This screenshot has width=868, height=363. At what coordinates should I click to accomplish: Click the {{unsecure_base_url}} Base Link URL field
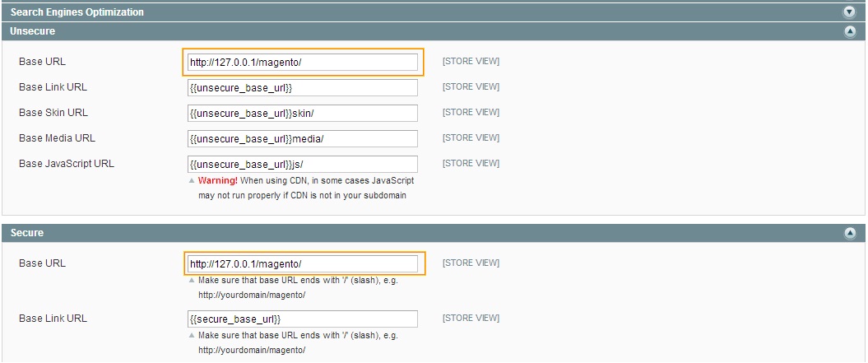pyautogui.click(x=302, y=88)
